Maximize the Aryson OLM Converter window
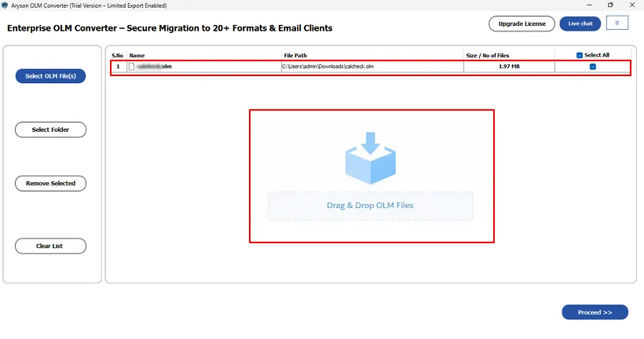644x339 pixels. 610,5
